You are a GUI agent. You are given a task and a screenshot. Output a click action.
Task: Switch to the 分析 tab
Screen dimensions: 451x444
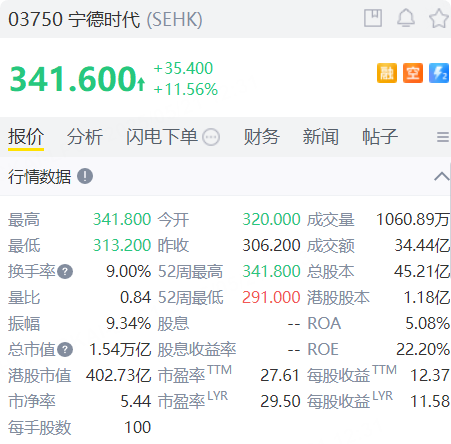click(x=85, y=137)
